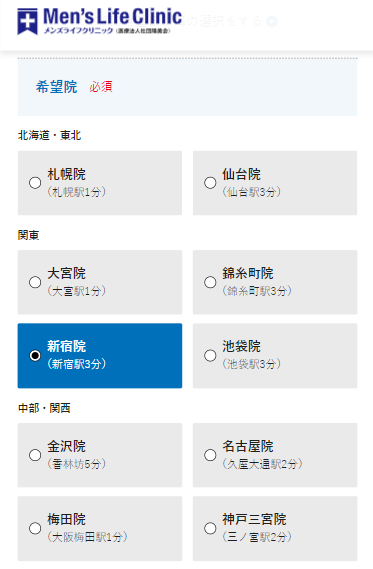Select the 梅田院 radio option
Screen dimensions: 373x569
35,528
